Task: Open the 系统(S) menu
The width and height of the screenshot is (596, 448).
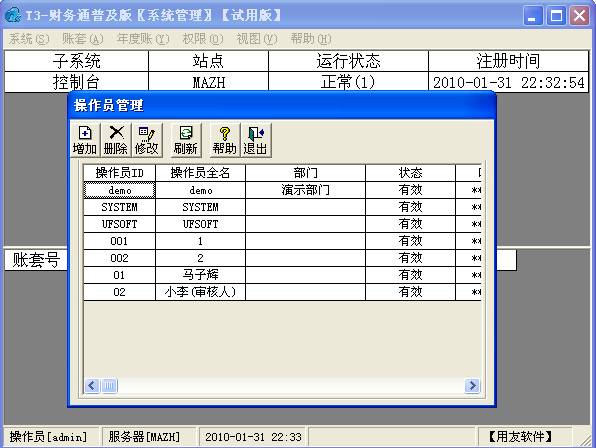Action: [29, 39]
